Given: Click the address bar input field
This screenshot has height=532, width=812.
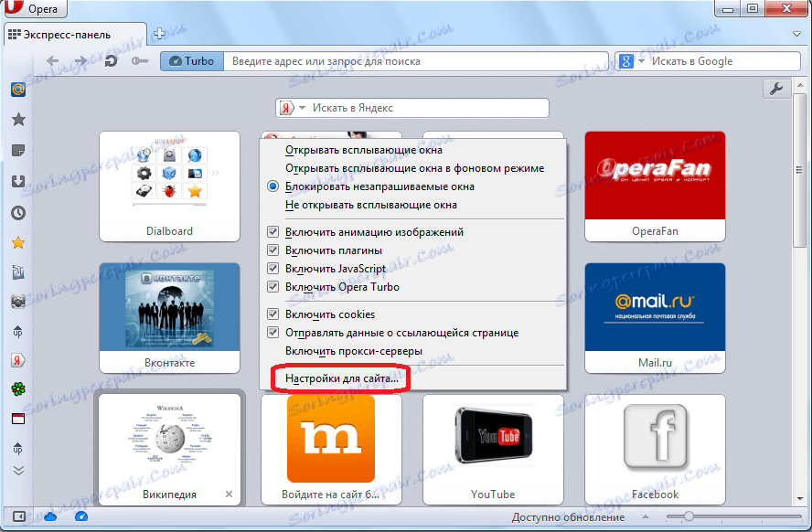Looking at the screenshot, I should pos(416,61).
